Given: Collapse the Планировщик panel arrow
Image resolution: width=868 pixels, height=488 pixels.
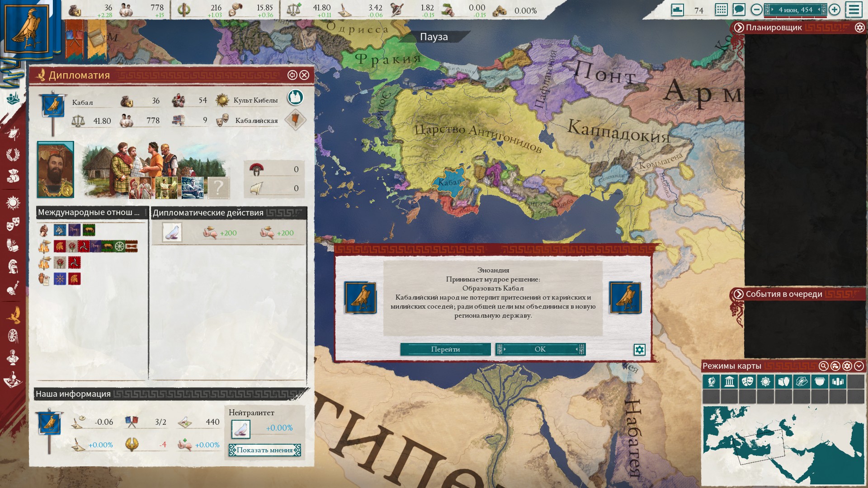Looking at the screenshot, I should (739, 28).
